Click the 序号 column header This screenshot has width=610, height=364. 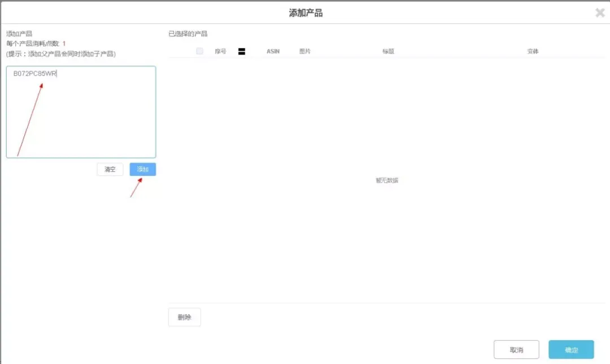[221, 51]
